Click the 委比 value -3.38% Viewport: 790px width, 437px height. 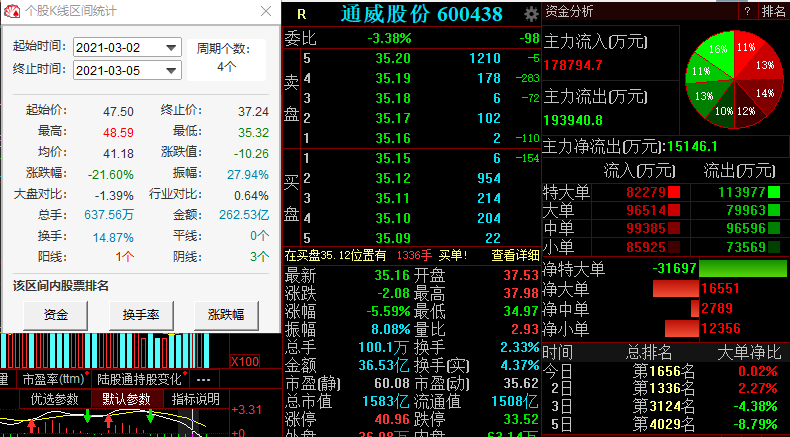pyautogui.click(x=389, y=38)
